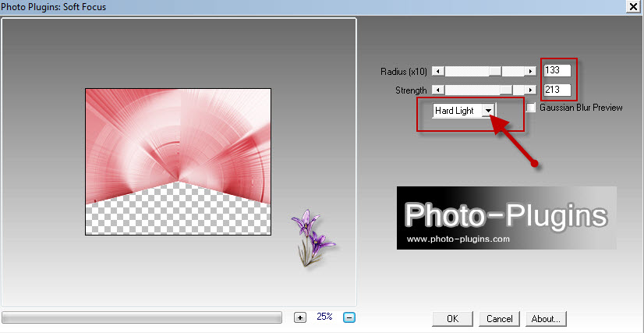Click the zoom out minus button

click(x=350, y=317)
